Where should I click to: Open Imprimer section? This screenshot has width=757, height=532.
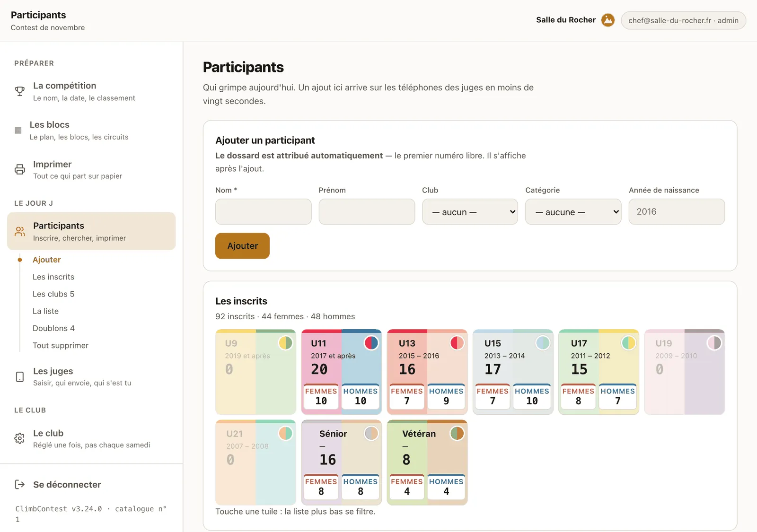[x=91, y=170]
